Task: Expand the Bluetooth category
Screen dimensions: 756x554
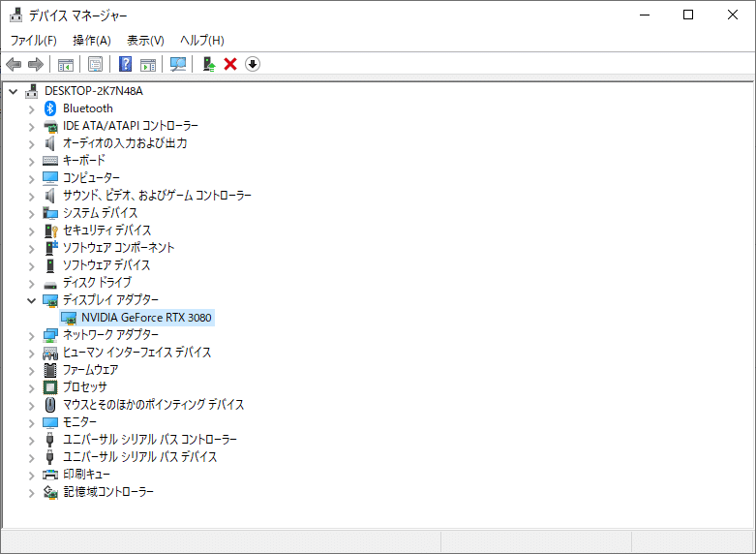Action: coord(32,109)
